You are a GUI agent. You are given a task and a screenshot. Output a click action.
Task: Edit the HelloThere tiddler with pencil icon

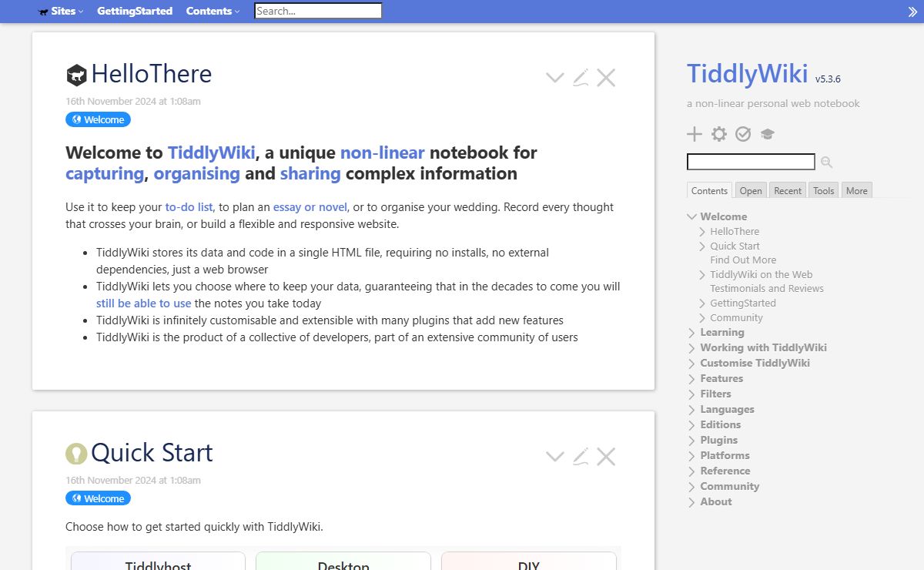(581, 77)
